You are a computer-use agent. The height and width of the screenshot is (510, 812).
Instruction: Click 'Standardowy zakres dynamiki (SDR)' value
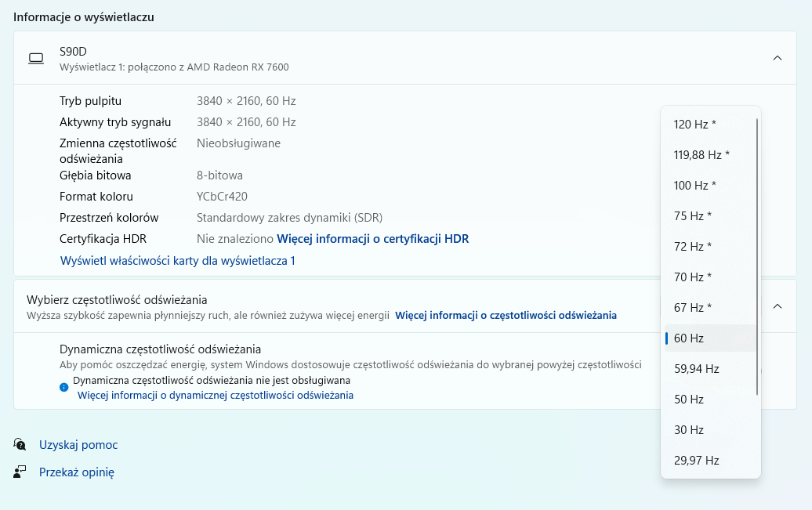tap(289, 218)
